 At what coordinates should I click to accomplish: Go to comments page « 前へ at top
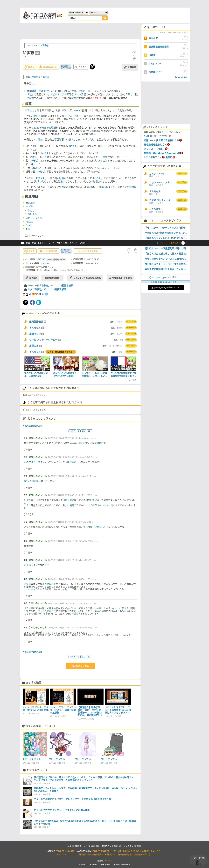72,431
